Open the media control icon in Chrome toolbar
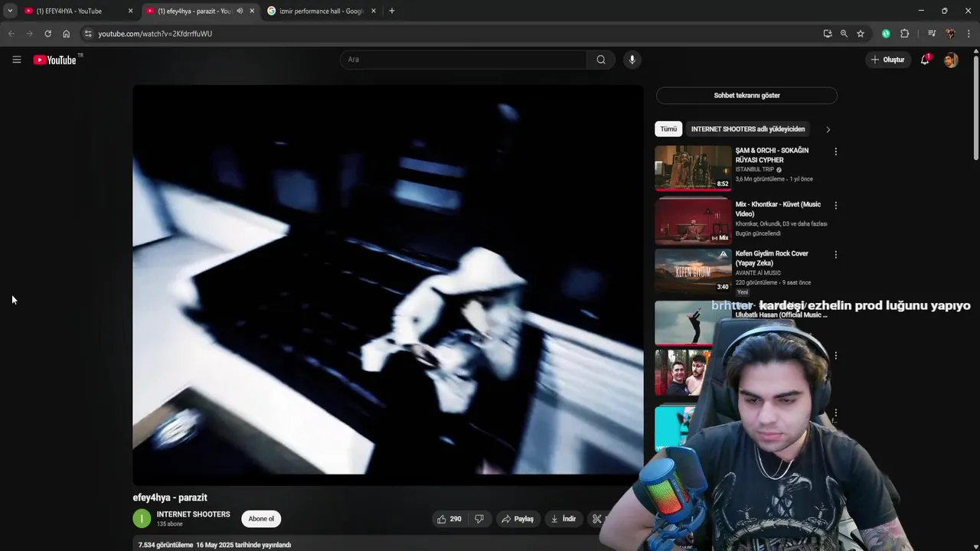980x551 pixels. [x=932, y=34]
